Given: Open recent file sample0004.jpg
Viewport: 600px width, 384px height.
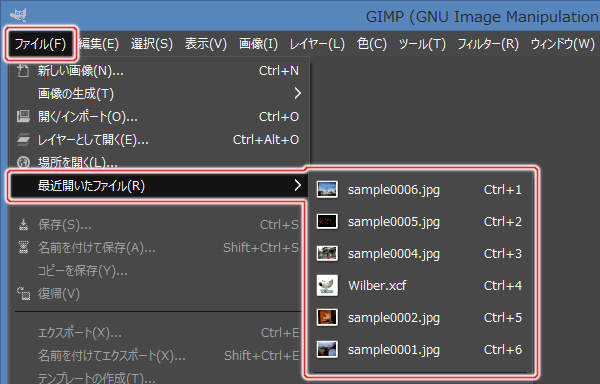Looking at the screenshot, I should point(421,254).
